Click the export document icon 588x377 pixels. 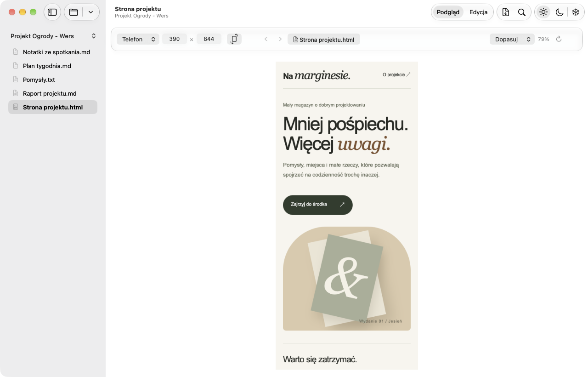506,12
